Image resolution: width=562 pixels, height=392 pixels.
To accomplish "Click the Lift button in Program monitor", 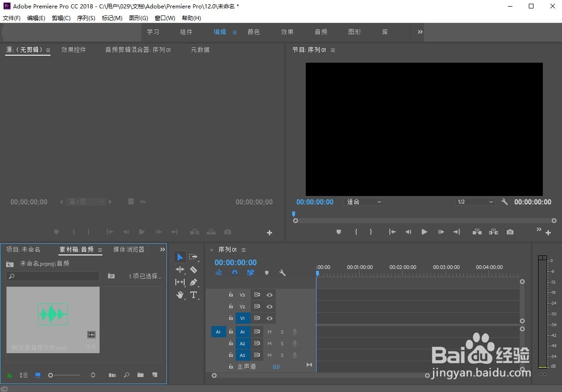I will click(x=477, y=232).
